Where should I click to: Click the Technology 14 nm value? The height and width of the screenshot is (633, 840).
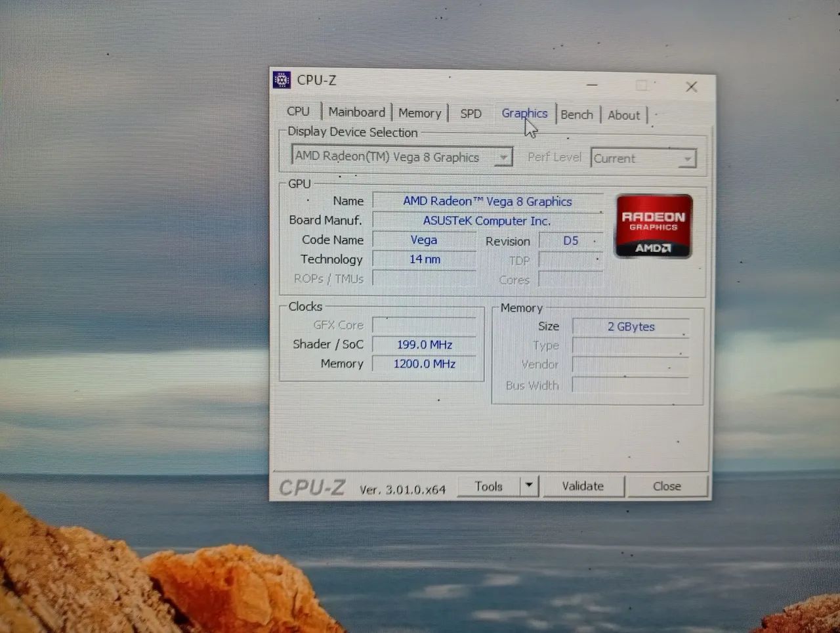click(424, 259)
